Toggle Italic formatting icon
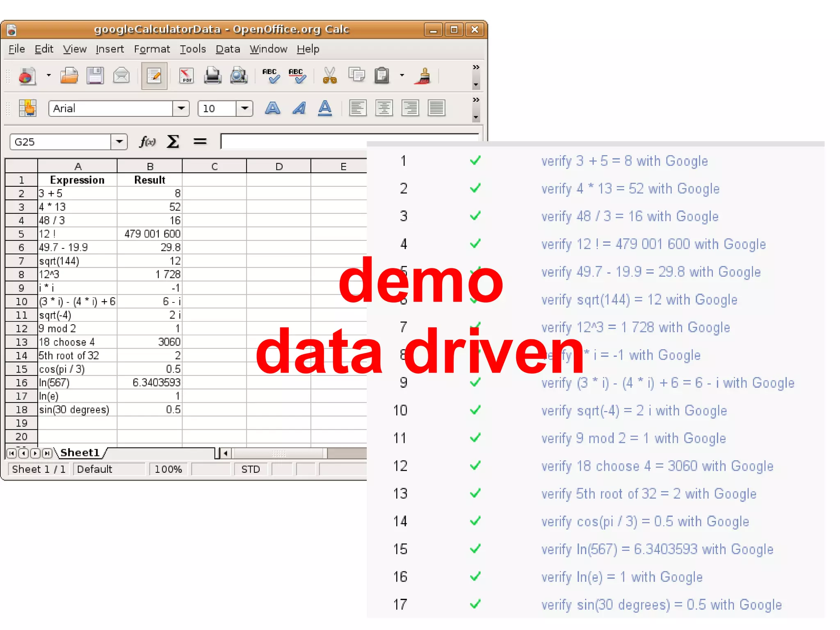Screen dimensions: 840x630 (x=299, y=108)
